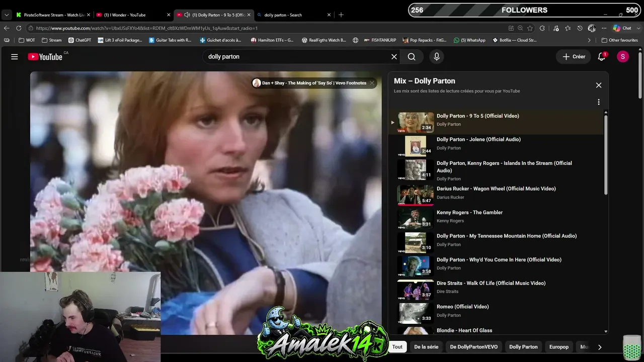This screenshot has height=362, width=644.
Task: Dismiss the Dan + Shay info card
Action: click(372, 83)
